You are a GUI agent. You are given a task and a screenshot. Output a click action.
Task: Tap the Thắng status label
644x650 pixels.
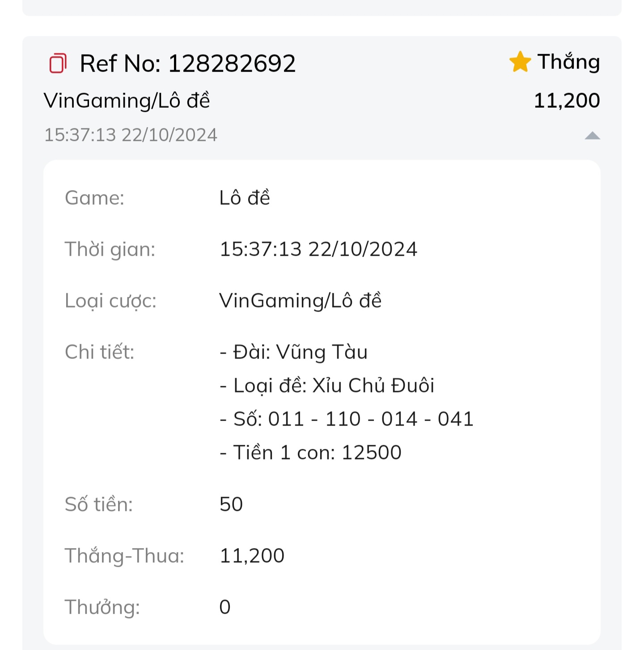568,62
